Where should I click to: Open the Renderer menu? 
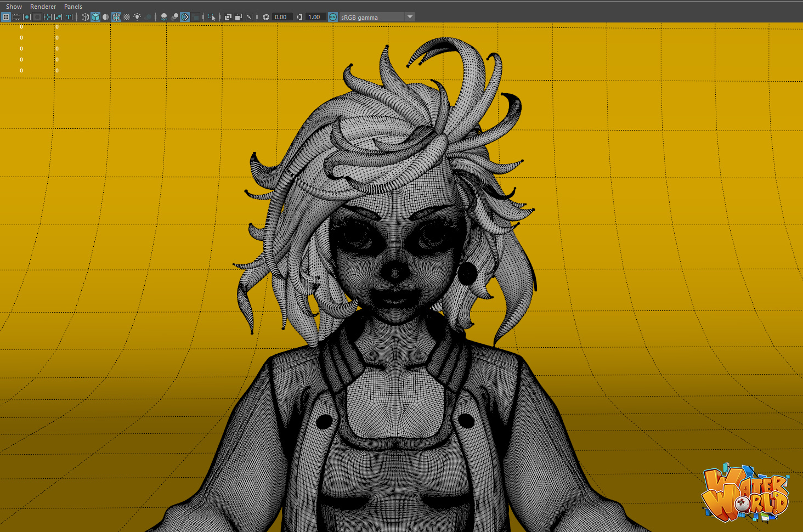tap(43, 7)
